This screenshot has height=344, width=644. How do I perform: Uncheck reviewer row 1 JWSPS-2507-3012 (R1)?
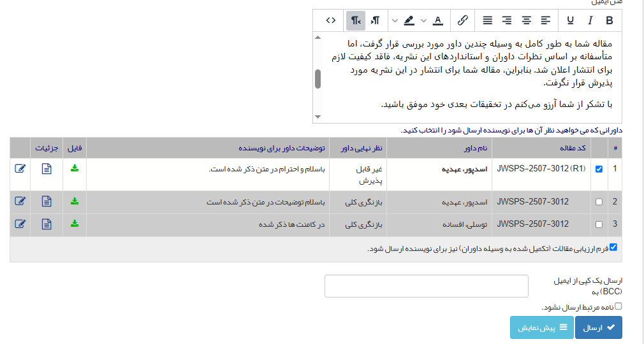[598, 169]
